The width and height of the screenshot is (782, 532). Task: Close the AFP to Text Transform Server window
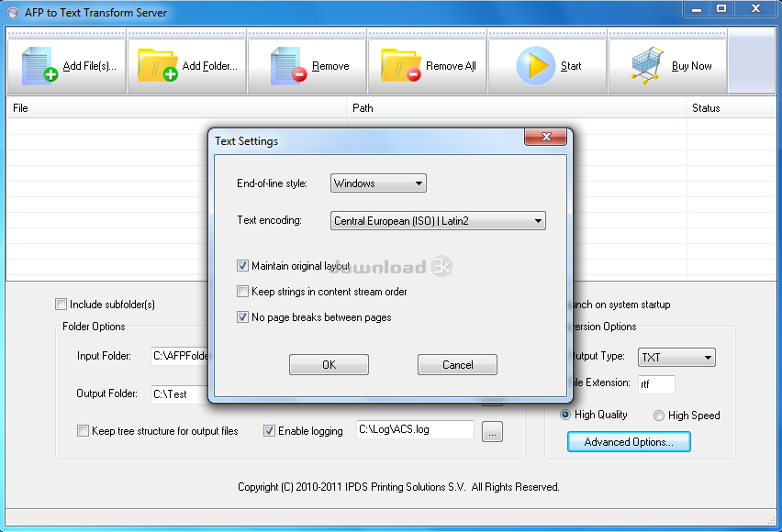click(755, 9)
